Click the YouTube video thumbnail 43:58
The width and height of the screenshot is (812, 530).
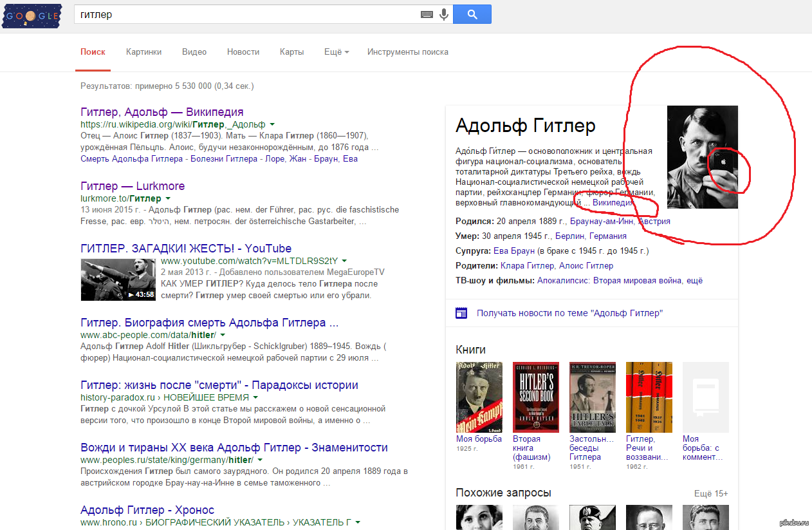click(x=118, y=279)
